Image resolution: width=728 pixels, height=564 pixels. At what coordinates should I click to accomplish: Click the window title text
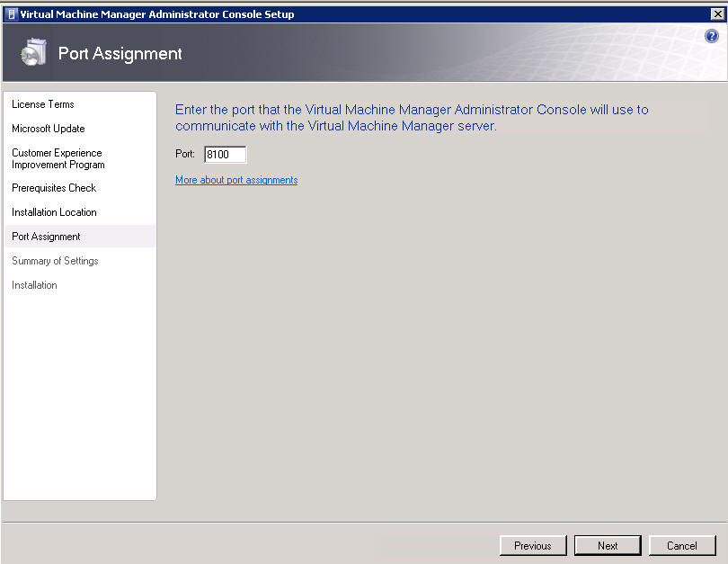coord(157,14)
